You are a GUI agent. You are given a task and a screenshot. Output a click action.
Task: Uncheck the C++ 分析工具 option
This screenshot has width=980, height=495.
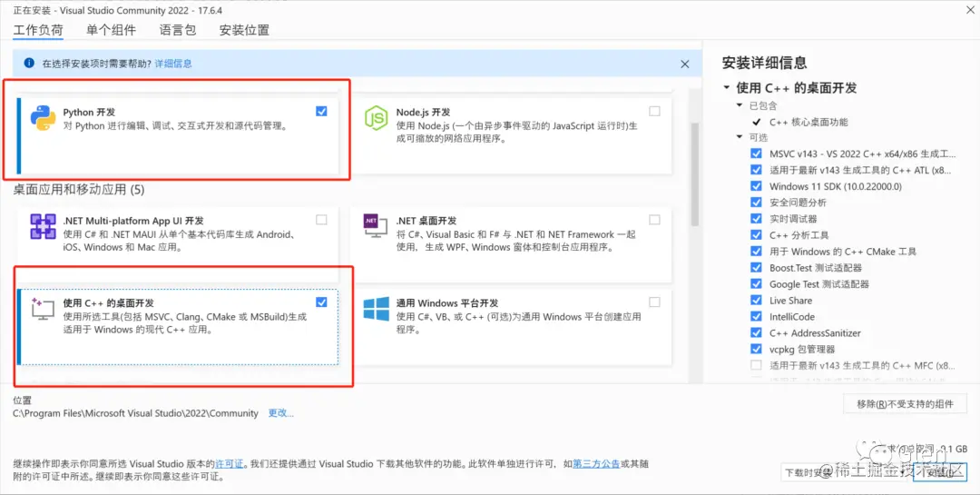tap(756, 234)
